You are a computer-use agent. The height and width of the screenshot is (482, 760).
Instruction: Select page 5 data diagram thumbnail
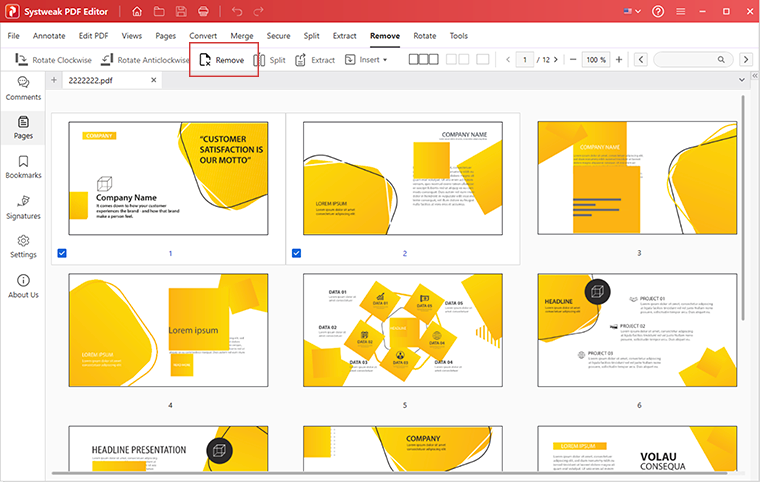point(403,330)
